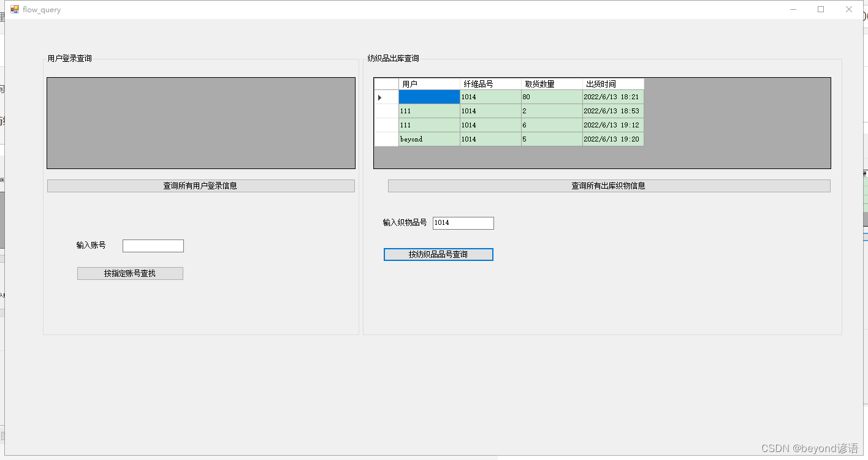868x460 pixels.
Task: Select 111 user cell in 19:12 row
Action: coord(429,125)
